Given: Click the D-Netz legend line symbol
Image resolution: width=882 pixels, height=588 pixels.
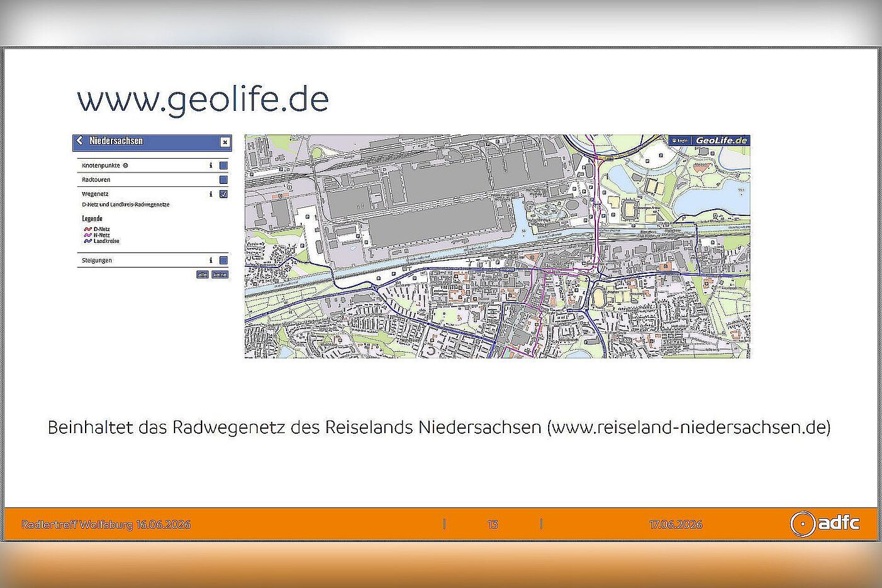Looking at the screenshot, I should pyautogui.click(x=88, y=229).
